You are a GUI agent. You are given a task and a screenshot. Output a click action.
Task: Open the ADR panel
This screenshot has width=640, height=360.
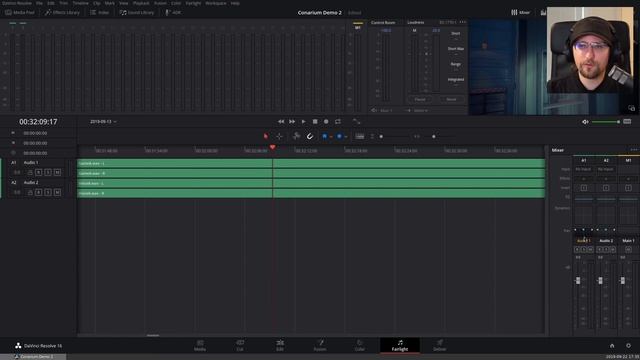click(x=173, y=13)
